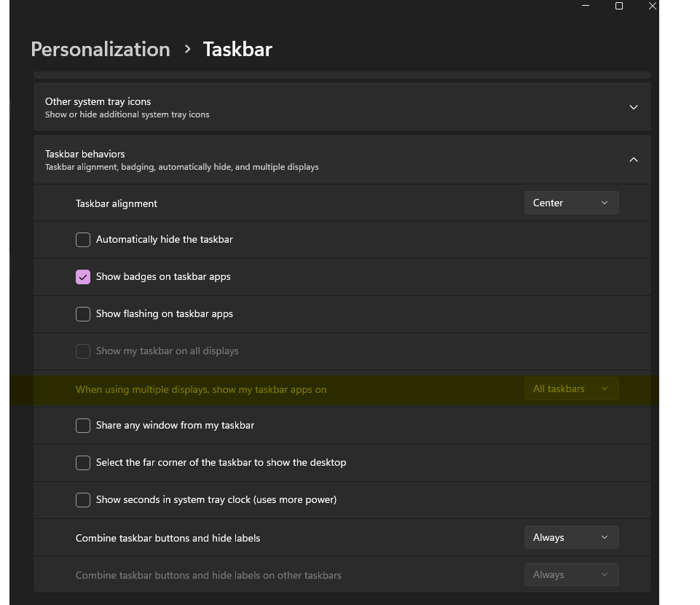This screenshot has height=605, width=700.
Task: Toggle "Show my taskbar on all displays"
Action: click(x=82, y=351)
